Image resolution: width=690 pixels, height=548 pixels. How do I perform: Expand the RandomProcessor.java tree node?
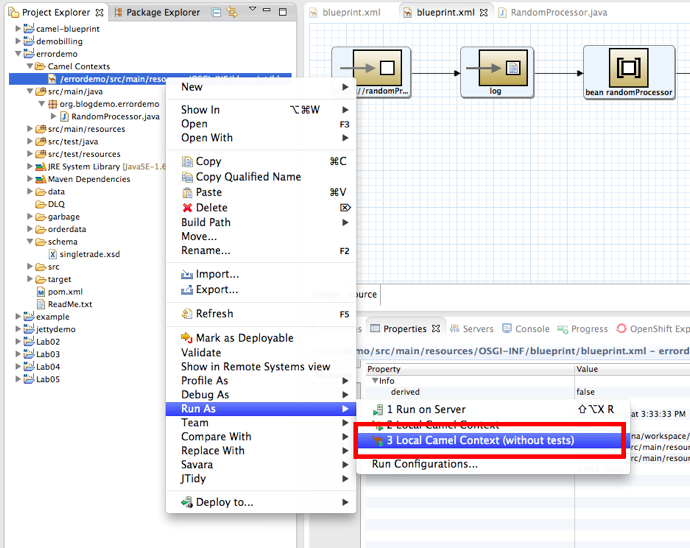pyautogui.click(x=53, y=116)
